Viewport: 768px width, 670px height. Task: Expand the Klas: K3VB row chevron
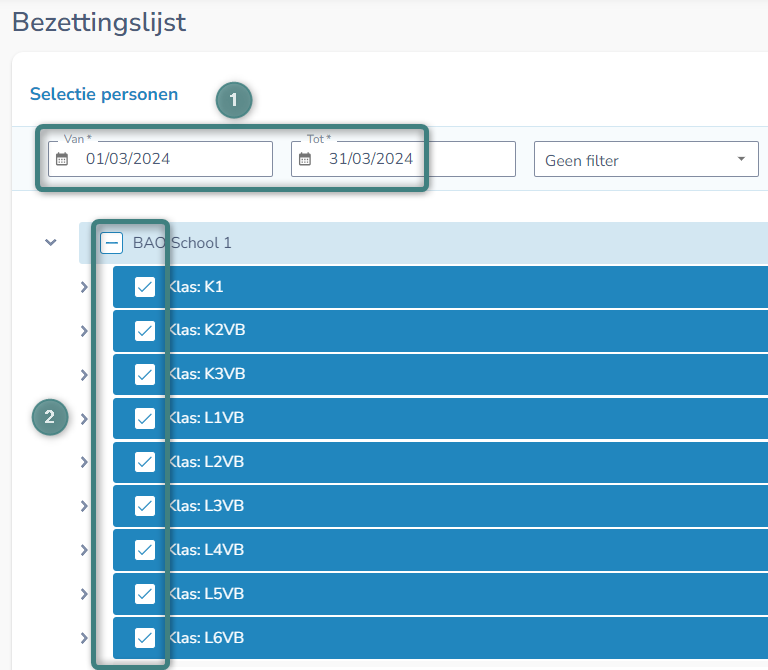click(x=84, y=375)
